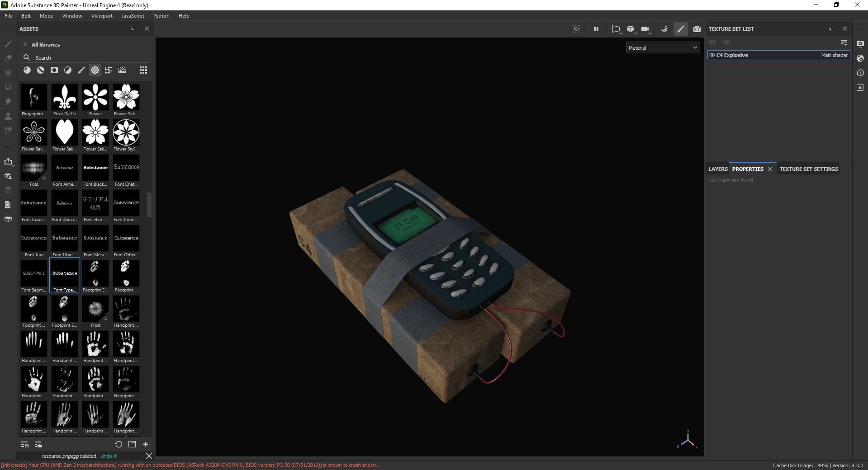The height and width of the screenshot is (470, 868).
Task: Open the Material view mode dropdown
Action: [662, 47]
